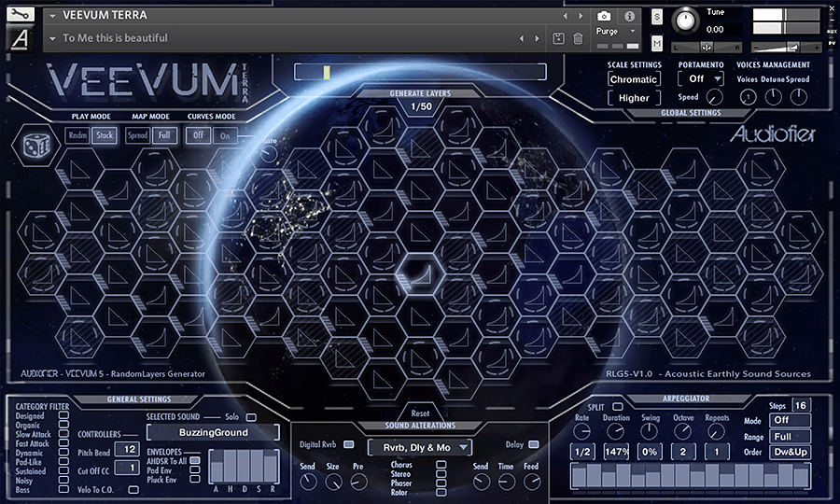
Task: Click the arpeggiator Octave knob
Action: (x=682, y=431)
